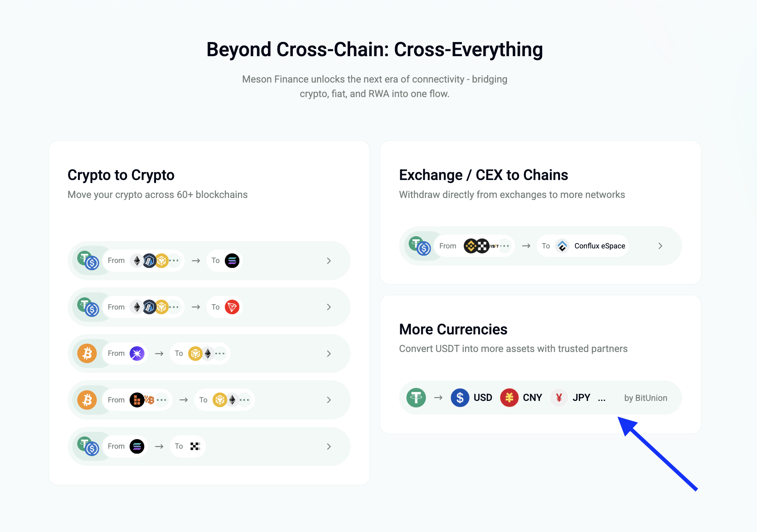
Task: Click the Solana destination icon in first row
Action: (x=232, y=261)
